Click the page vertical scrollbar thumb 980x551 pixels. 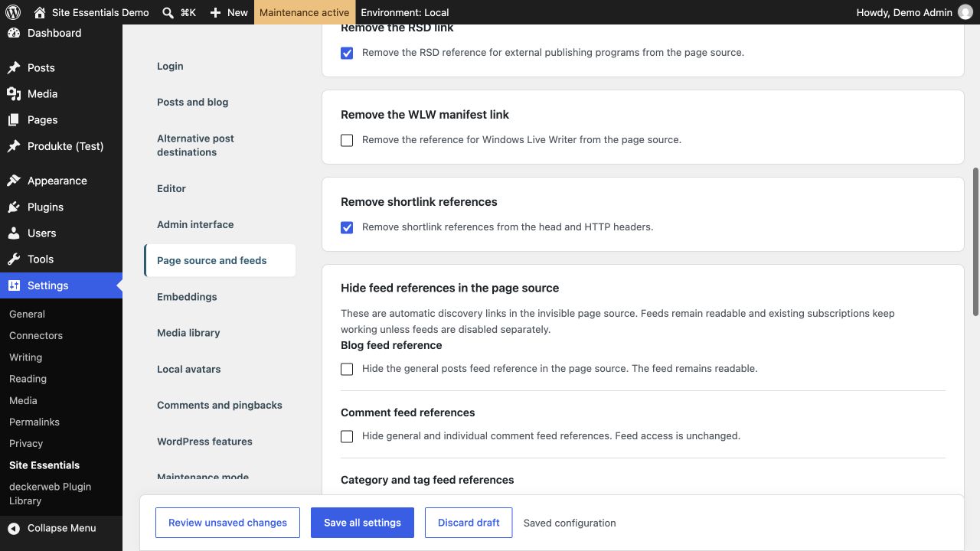pyautogui.click(x=975, y=241)
